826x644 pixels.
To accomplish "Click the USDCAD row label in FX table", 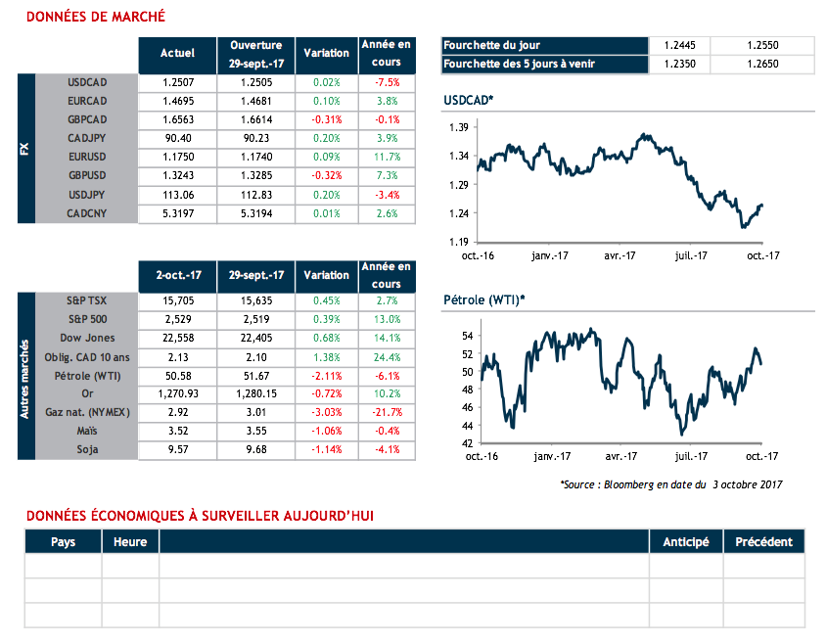I will coord(87,82).
